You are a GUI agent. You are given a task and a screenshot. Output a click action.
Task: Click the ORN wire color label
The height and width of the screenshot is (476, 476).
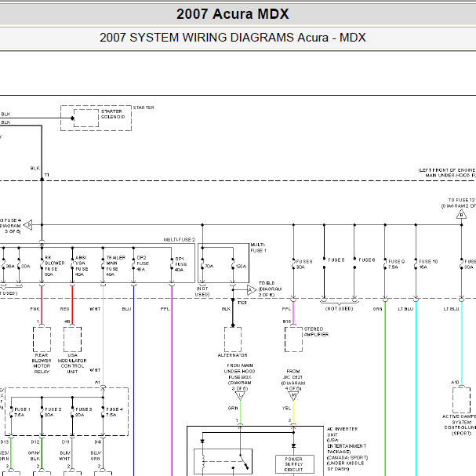coord(378,309)
